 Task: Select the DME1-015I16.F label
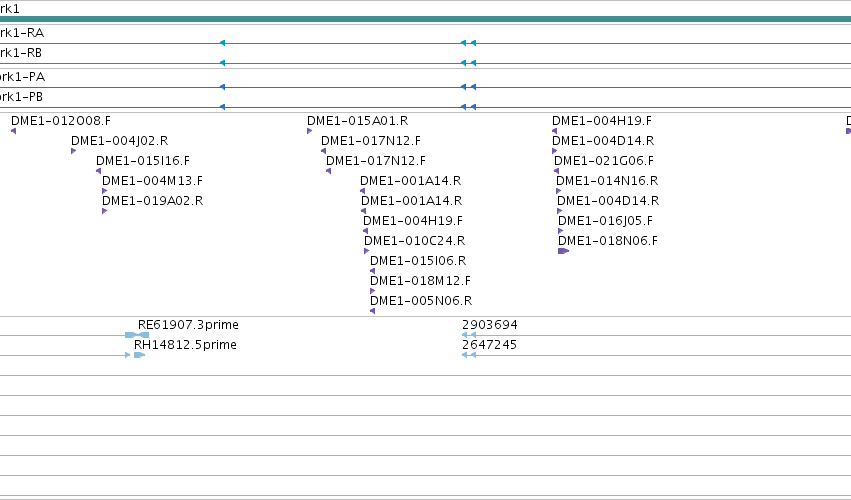point(143,161)
